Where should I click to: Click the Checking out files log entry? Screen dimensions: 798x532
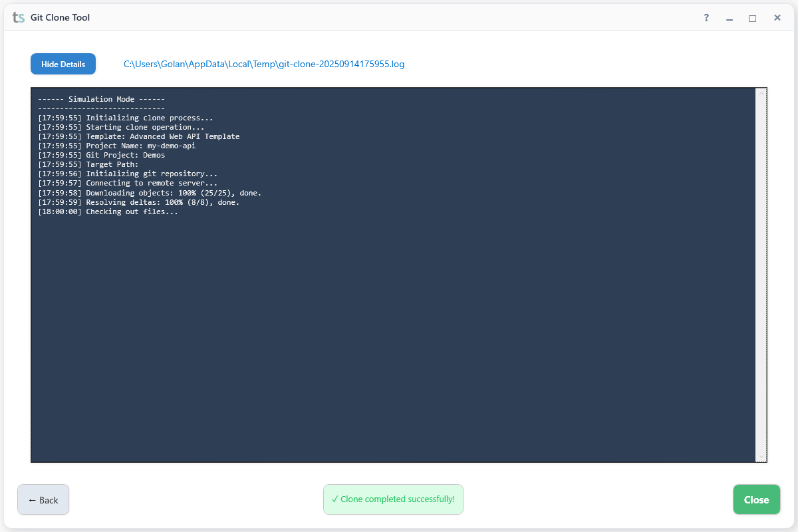coord(108,211)
